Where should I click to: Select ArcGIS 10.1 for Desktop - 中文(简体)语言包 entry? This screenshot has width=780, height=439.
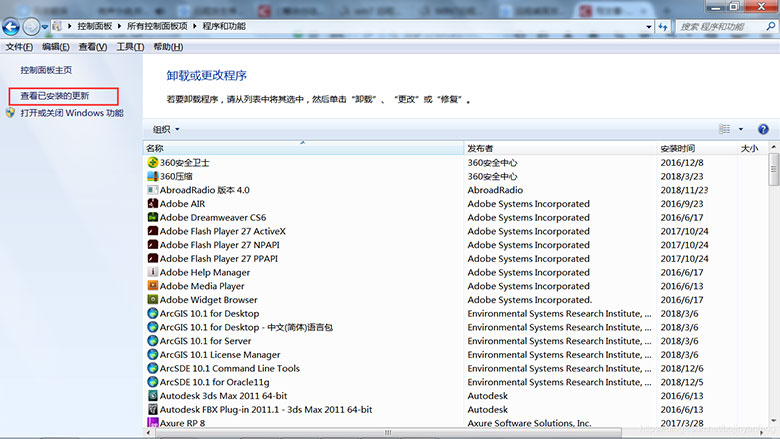[246, 327]
